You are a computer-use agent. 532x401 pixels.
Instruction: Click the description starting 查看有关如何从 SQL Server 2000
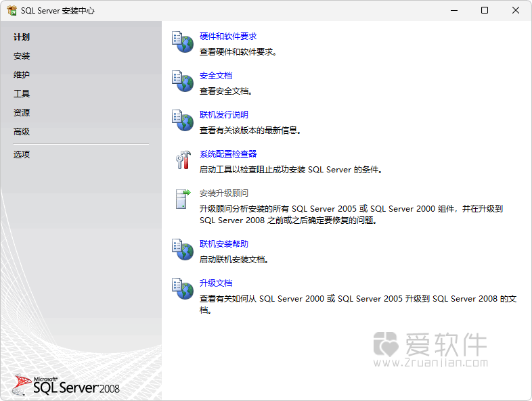pyautogui.click(x=358, y=304)
